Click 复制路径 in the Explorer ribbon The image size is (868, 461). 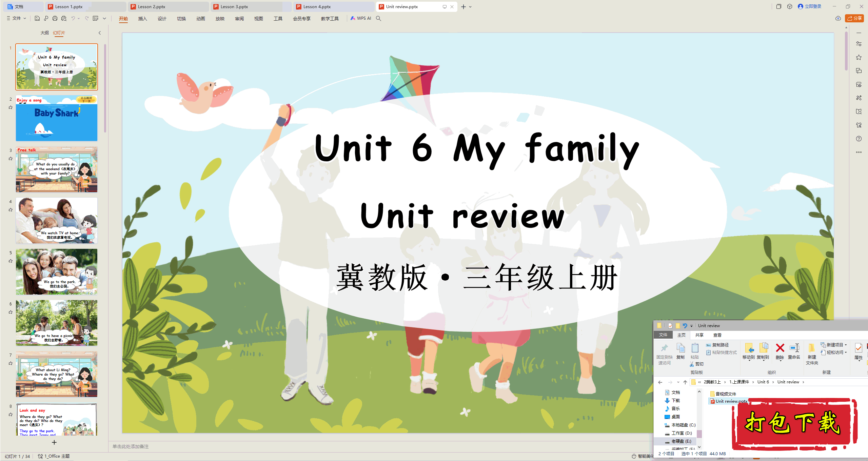(x=717, y=345)
